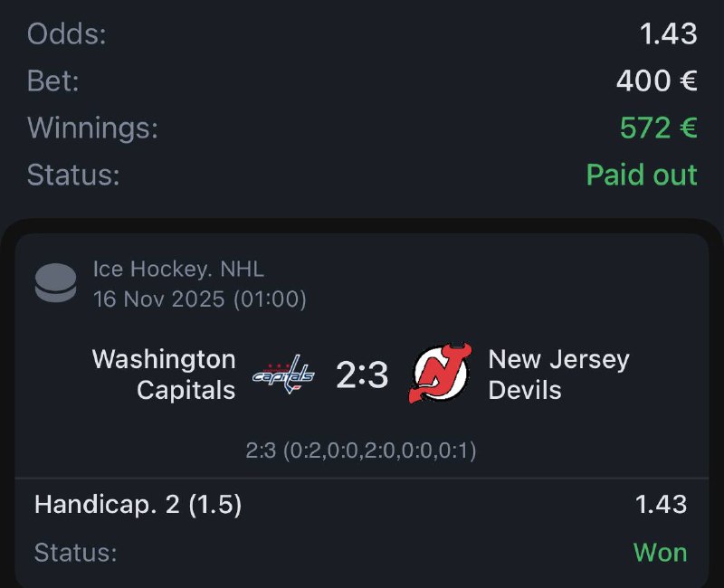Click the Odds label at top

pos(67,34)
